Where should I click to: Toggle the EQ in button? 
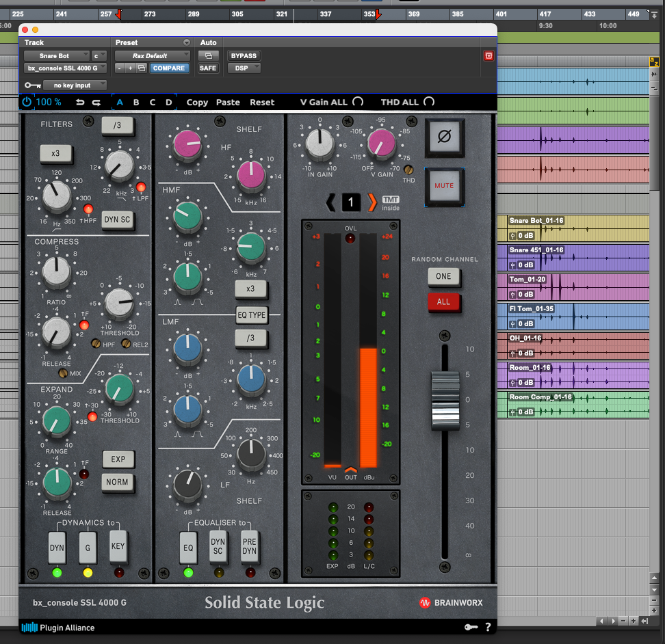pyautogui.click(x=188, y=548)
